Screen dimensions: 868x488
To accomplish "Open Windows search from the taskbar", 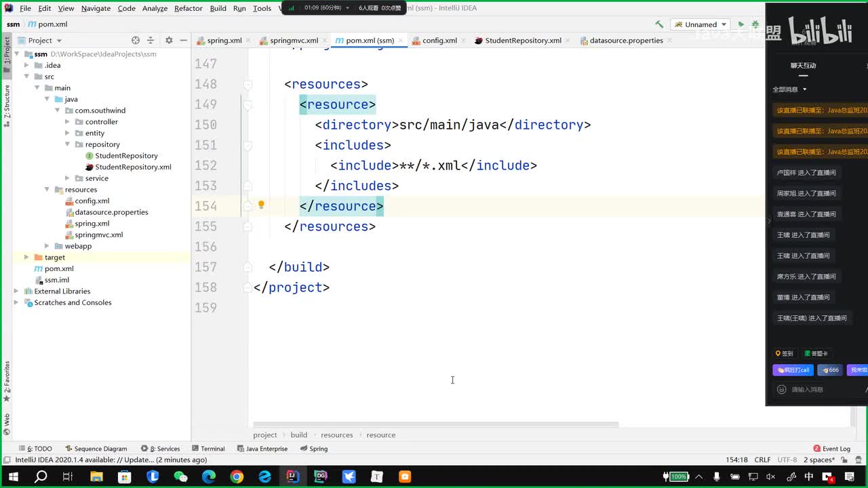I will pyautogui.click(x=41, y=476).
